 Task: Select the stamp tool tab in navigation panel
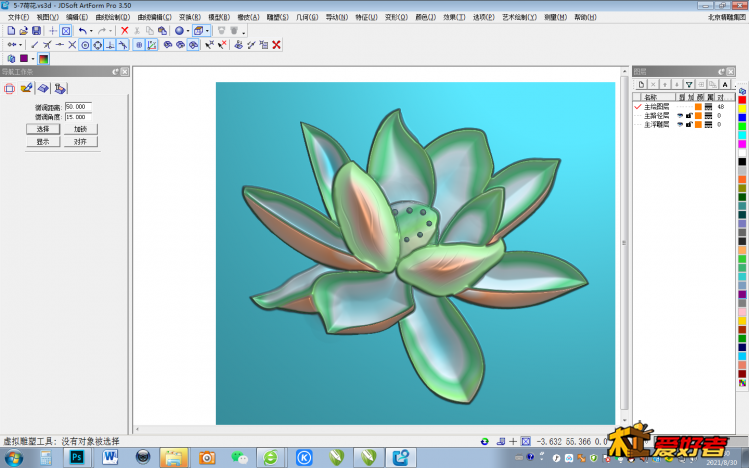60,88
